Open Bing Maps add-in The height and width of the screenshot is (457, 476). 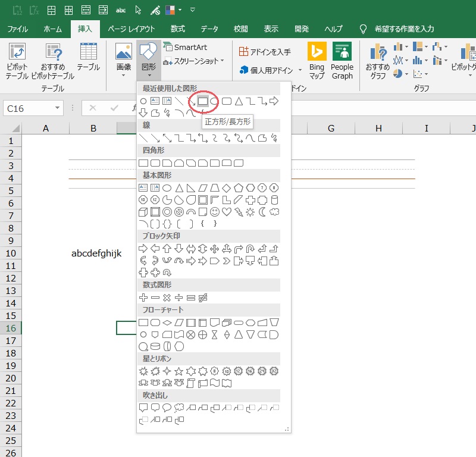click(x=317, y=61)
